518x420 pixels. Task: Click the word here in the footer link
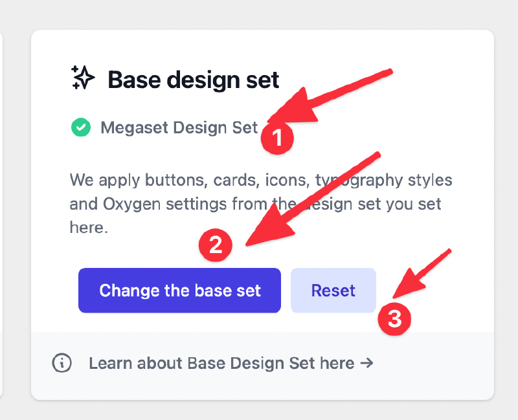coord(337,363)
